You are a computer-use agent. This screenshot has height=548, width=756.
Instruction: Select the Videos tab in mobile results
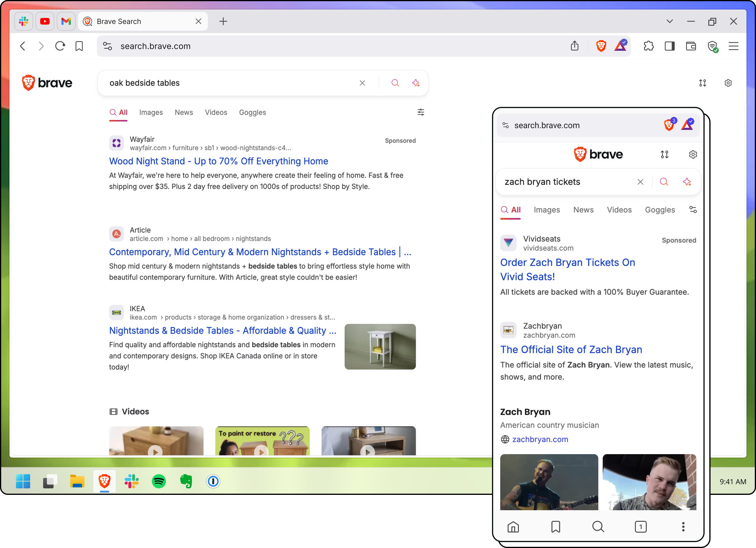pos(619,210)
